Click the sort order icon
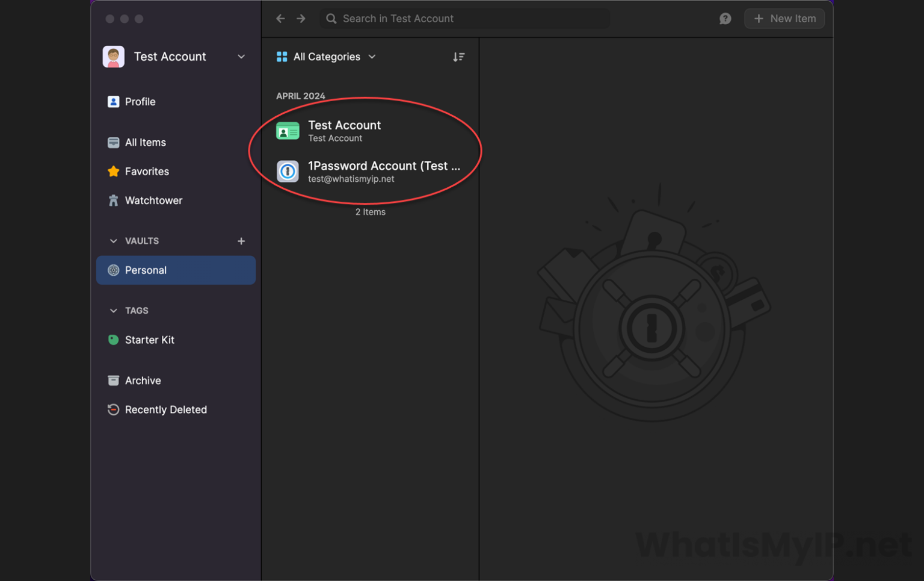The width and height of the screenshot is (924, 581). coord(458,57)
